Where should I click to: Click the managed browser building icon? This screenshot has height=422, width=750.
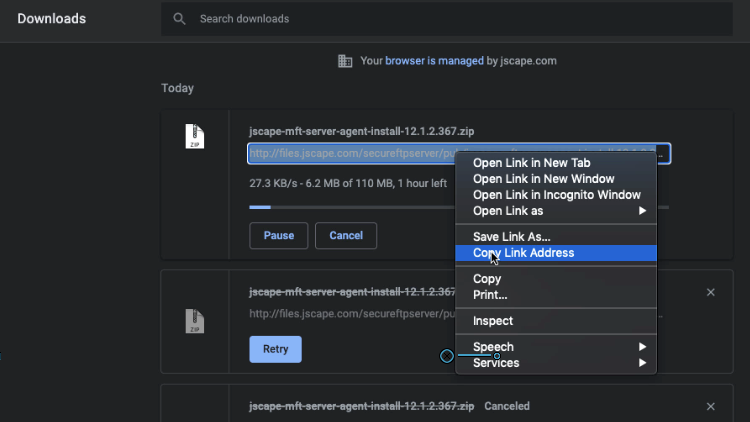(345, 61)
